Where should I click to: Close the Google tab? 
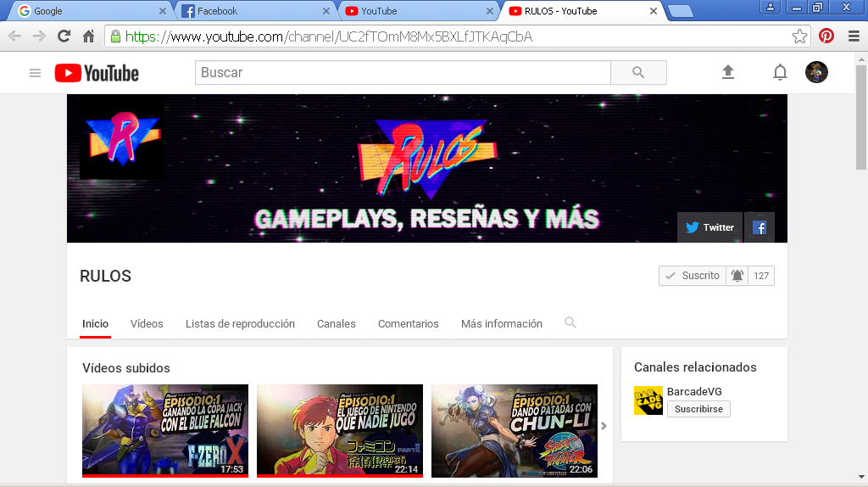[x=162, y=11]
